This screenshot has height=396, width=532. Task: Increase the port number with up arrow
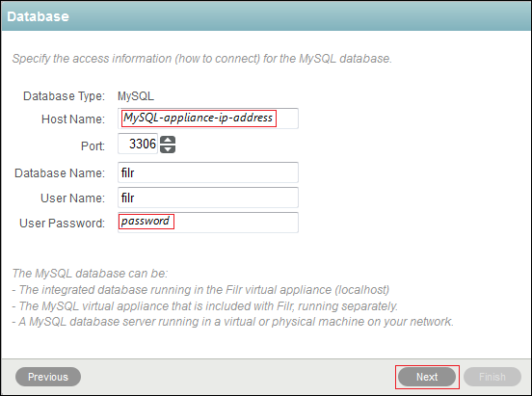coord(168,140)
